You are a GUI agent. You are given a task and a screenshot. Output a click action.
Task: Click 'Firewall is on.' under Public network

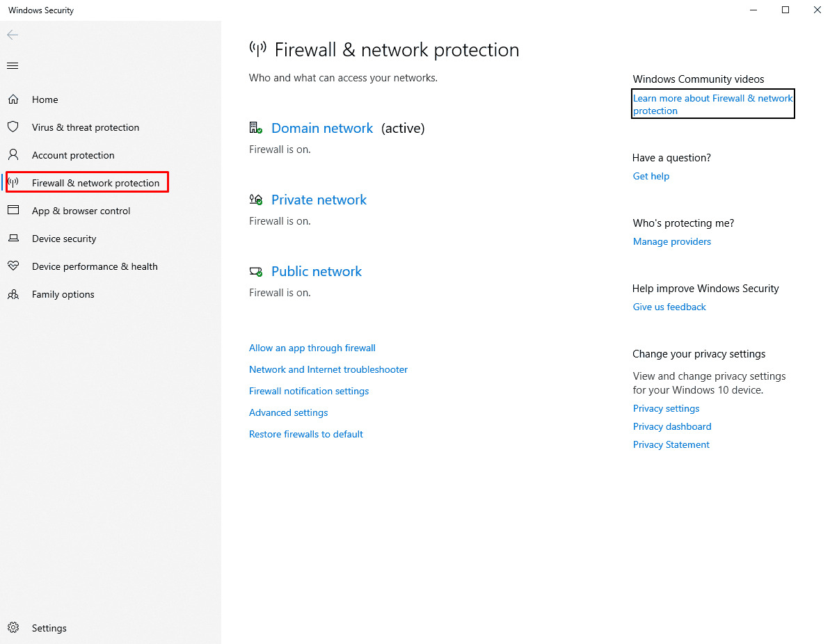coord(280,293)
